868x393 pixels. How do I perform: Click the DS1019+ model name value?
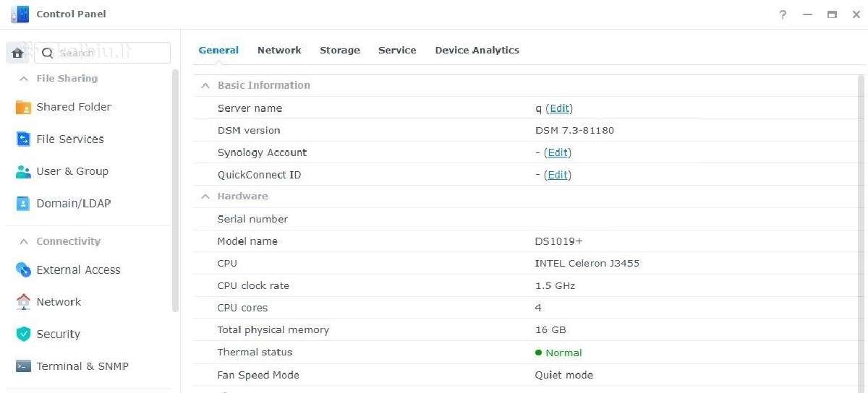point(558,241)
